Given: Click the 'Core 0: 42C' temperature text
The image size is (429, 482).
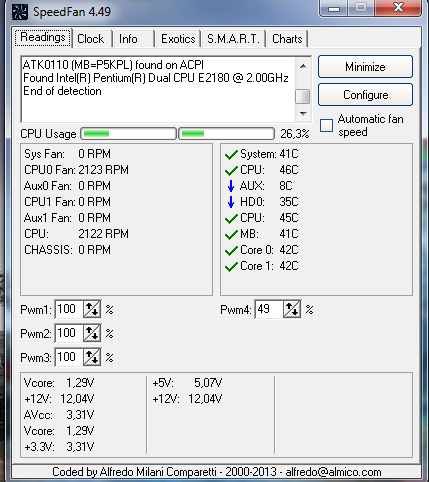Looking at the screenshot, I should (x=269, y=250).
